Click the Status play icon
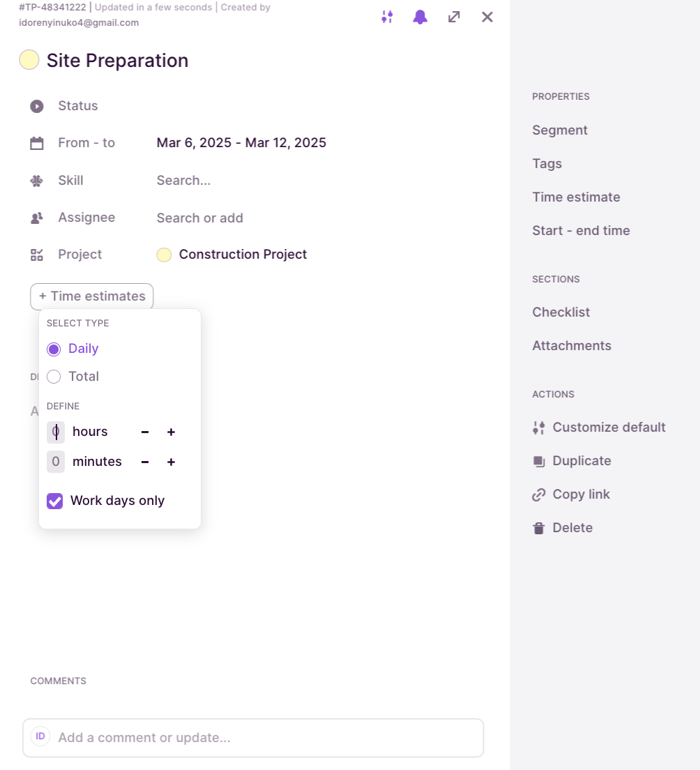This screenshot has width=700, height=770. click(x=36, y=106)
